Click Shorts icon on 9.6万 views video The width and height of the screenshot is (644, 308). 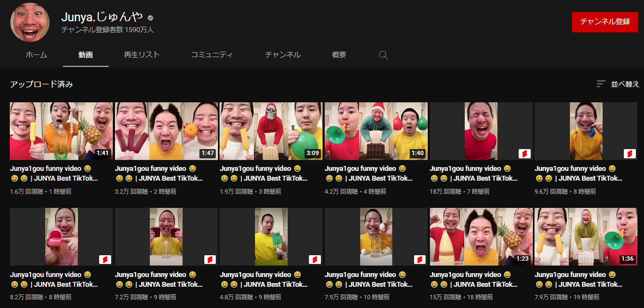pyautogui.click(x=630, y=154)
